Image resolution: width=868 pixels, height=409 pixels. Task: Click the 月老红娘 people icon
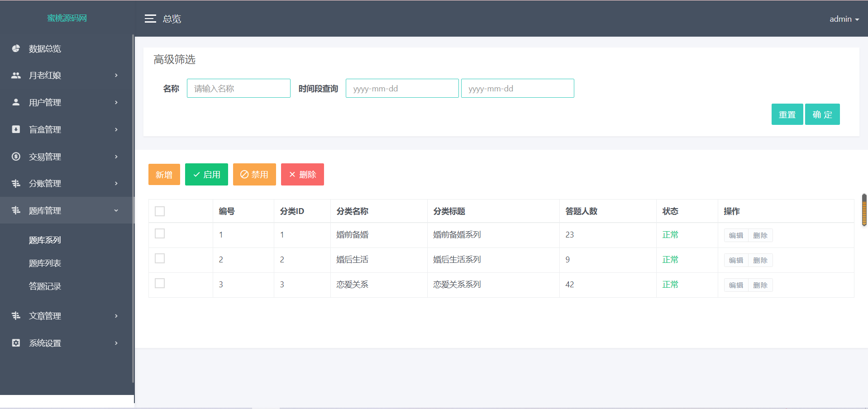[x=16, y=76]
